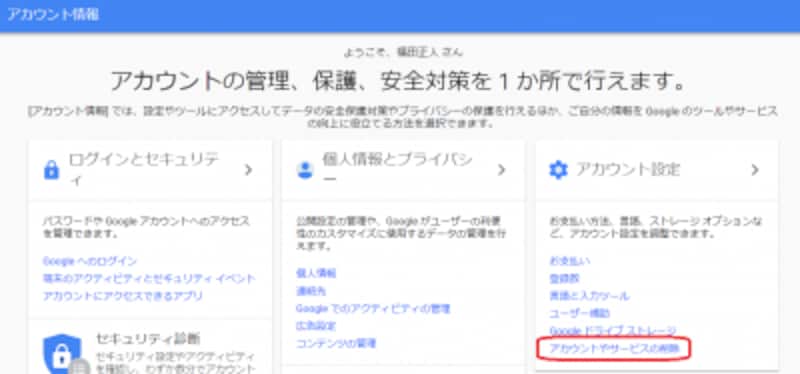Open the セキュリティ診断 card heading
This screenshot has height=374, width=800.
click(x=148, y=338)
